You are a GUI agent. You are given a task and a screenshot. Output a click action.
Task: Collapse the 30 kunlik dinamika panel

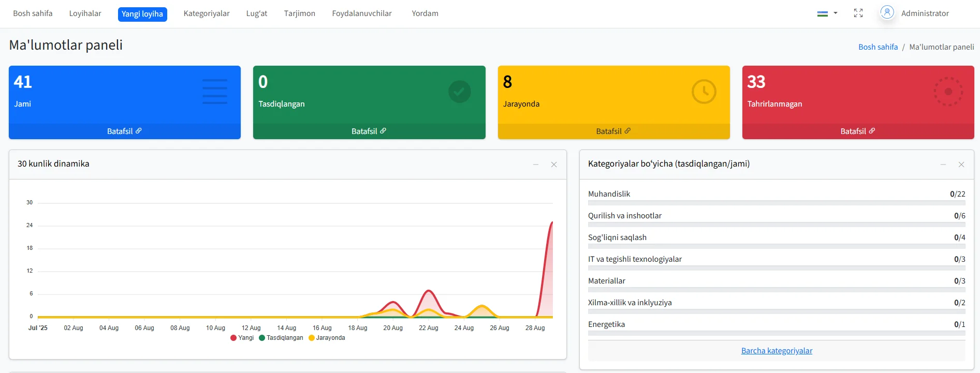coord(536,165)
